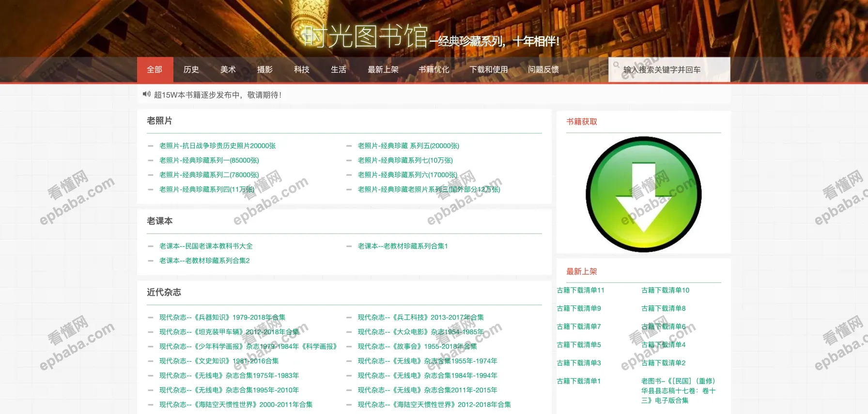Viewport: 868px width, 414px height.
Task: Open 《少年科学画报》杂志1979-1984年 link
Action: [248, 347]
